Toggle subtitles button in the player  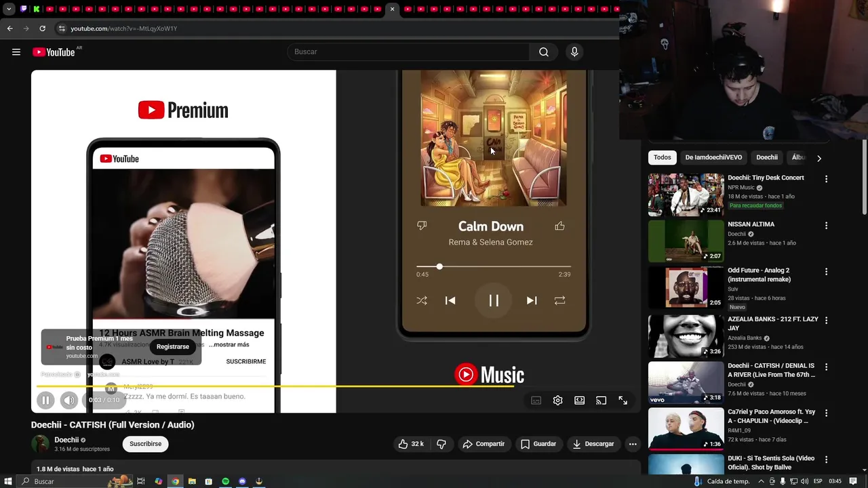click(x=536, y=401)
